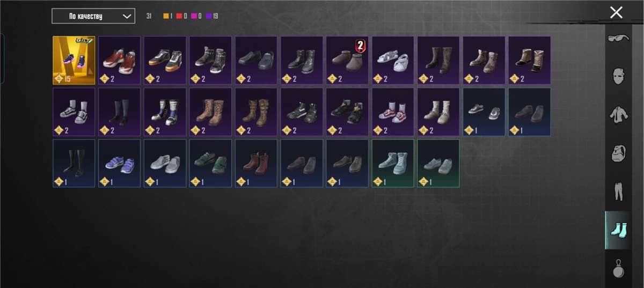Select the face mask category icon

618,76
